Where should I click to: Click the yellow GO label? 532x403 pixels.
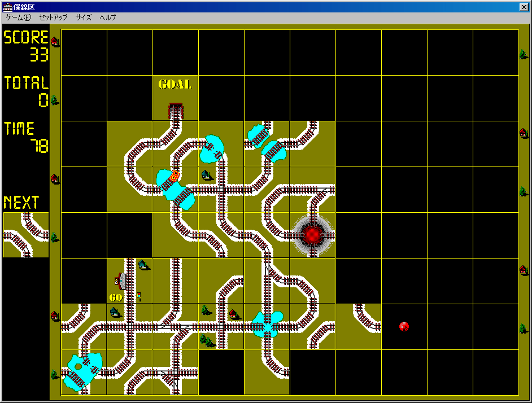[116, 297]
